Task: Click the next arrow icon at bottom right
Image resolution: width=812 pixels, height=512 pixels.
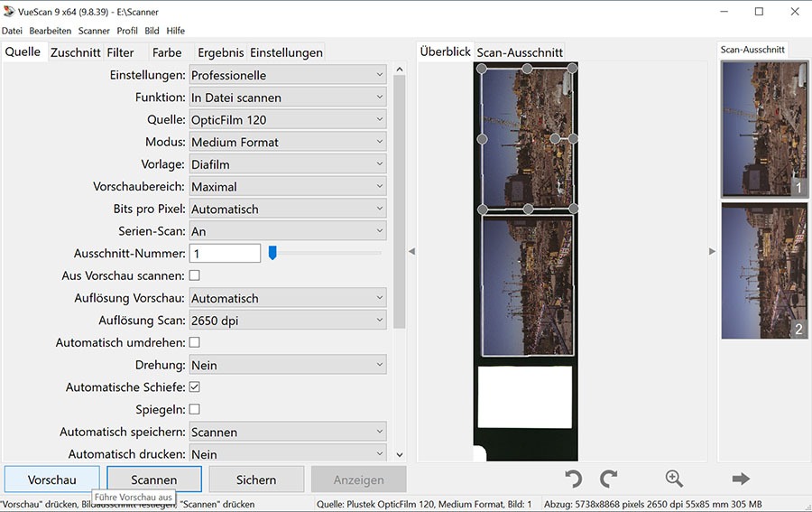Action: coord(741,479)
